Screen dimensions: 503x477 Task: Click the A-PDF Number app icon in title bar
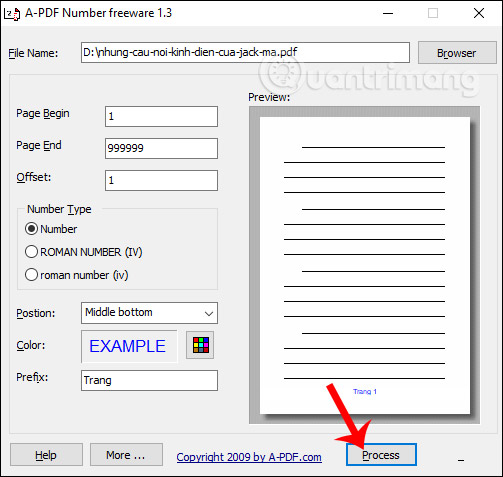tap(12, 14)
